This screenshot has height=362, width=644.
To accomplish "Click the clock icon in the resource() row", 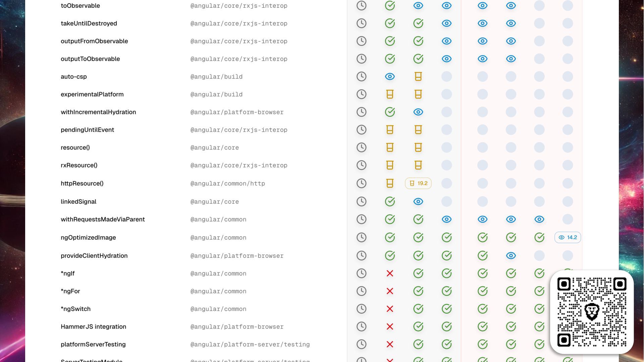I will coord(361,147).
